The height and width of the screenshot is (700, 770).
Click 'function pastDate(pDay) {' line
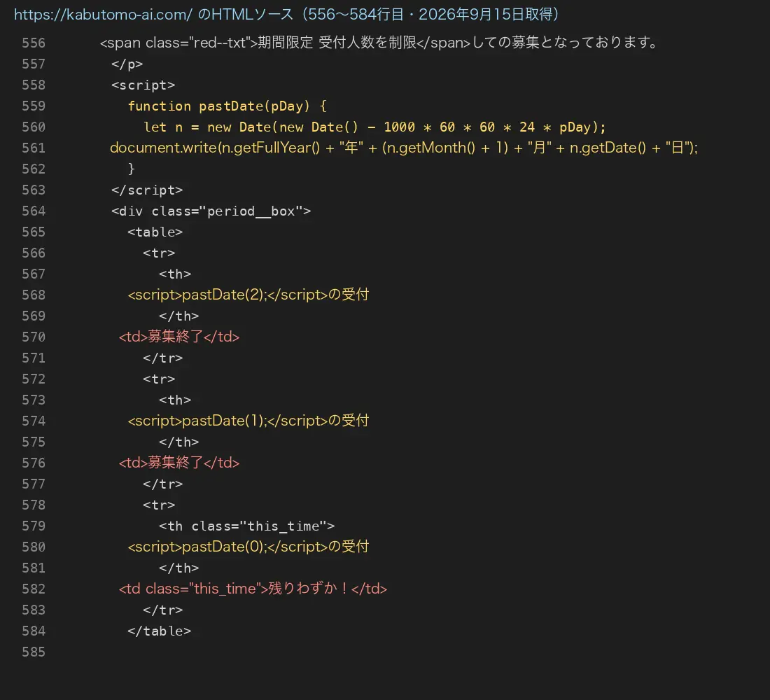(227, 106)
